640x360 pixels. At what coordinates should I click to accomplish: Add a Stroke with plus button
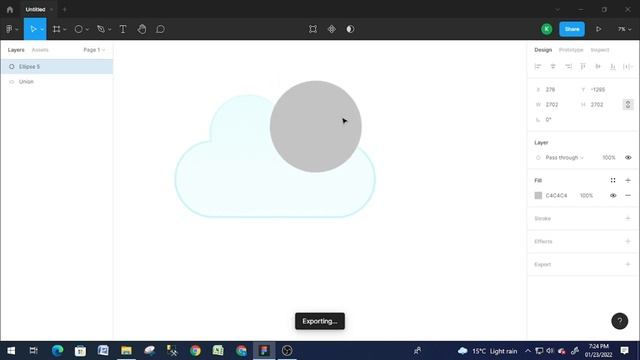tap(628, 218)
